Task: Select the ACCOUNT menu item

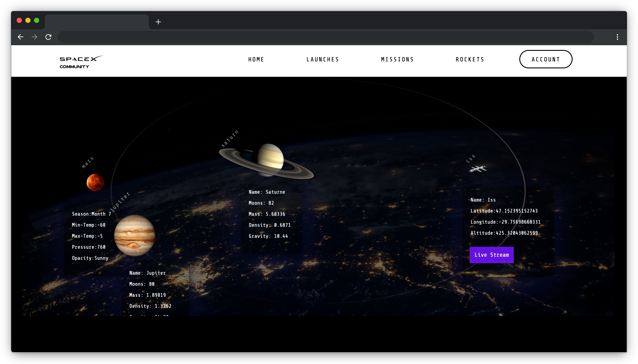Action: [546, 59]
